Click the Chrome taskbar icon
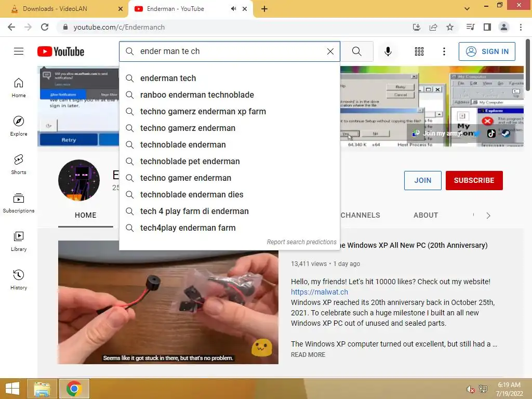This screenshot has width=532, height=399. point(74,389)
